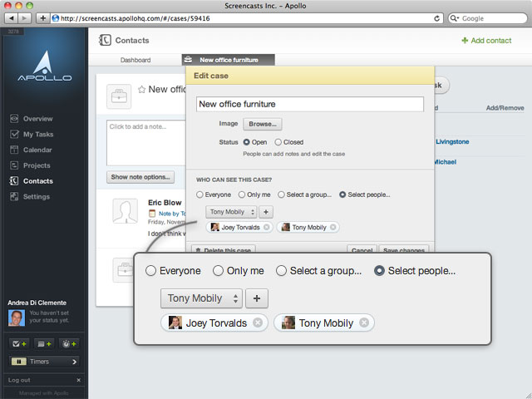Viewport: 532px width, 399px height.
Task: Open Overview in the sidebar
Action: click(x=32, y=119)
